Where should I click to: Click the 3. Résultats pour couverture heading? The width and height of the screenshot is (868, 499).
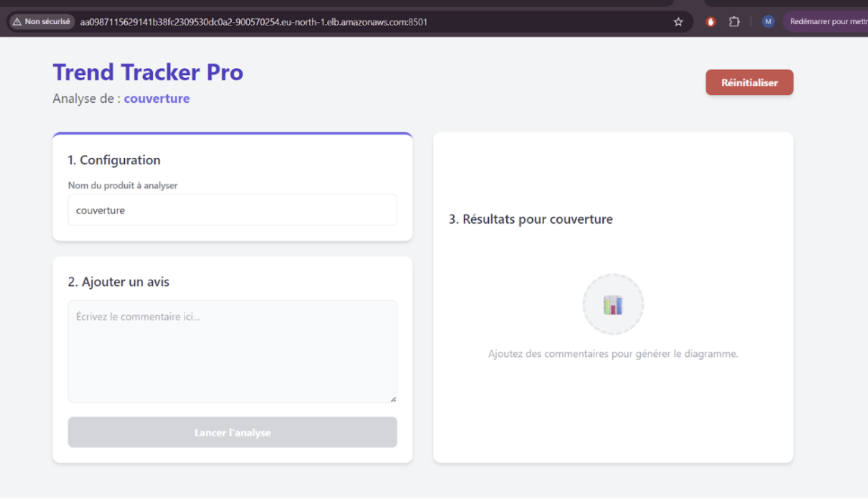click(530, 219)
